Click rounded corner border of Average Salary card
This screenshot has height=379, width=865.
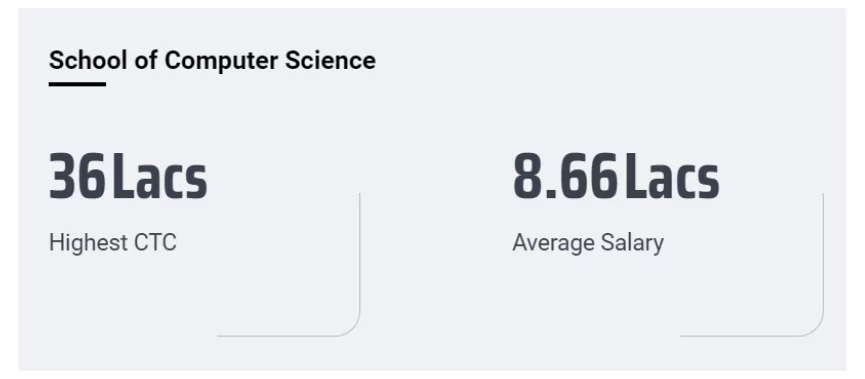pos(811,324)
